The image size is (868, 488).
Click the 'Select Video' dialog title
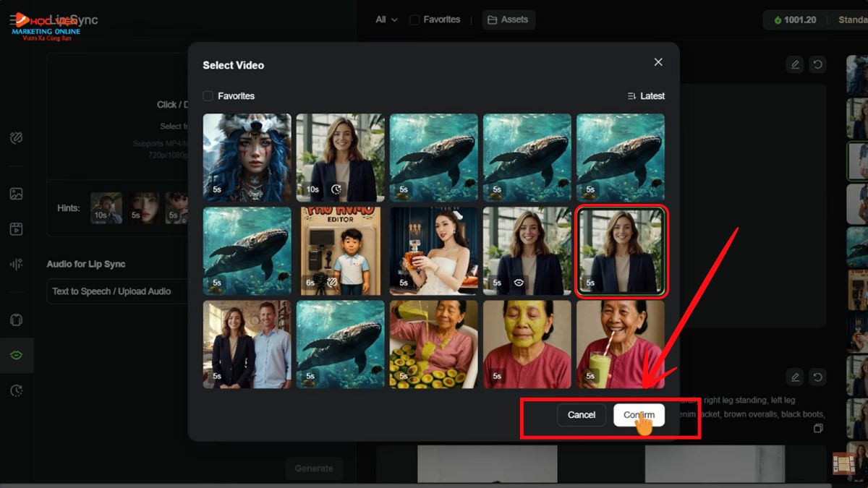pyautogui.click(x=233, y=65)
